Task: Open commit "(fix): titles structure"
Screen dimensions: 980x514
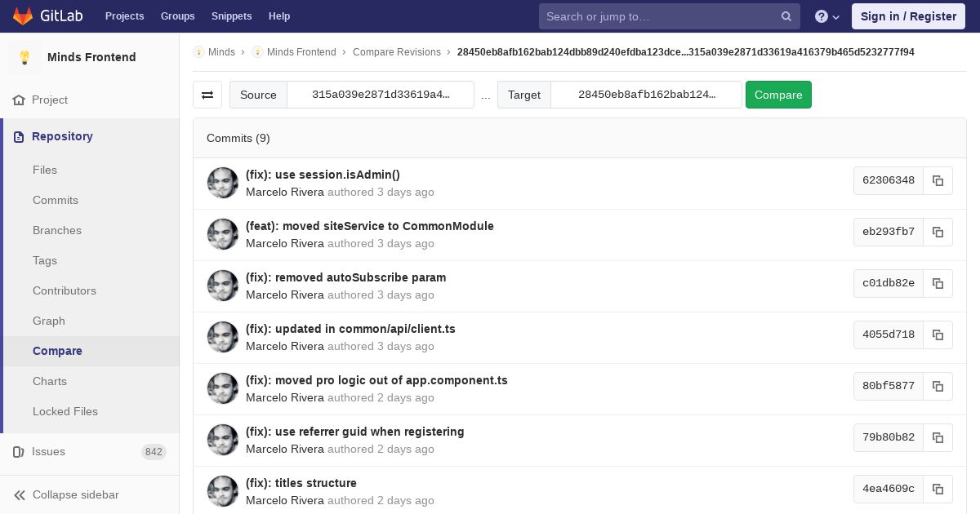Action: tap(301, 483)
